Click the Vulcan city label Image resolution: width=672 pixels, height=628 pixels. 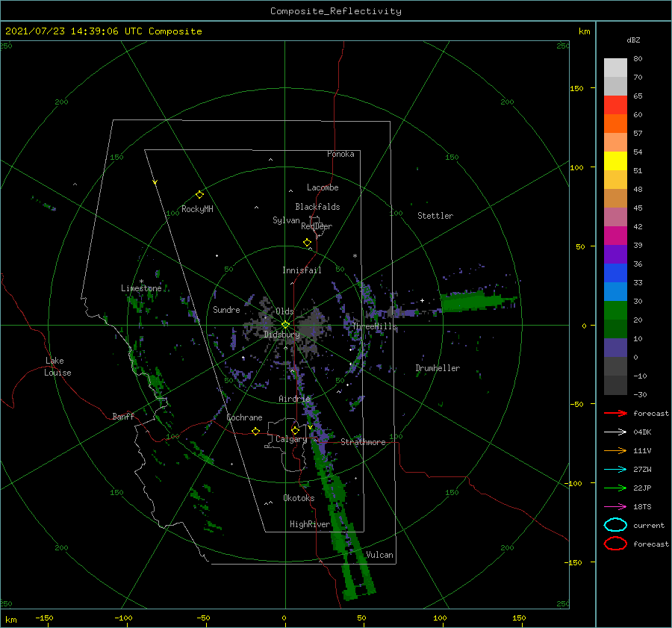click(379, 555)
